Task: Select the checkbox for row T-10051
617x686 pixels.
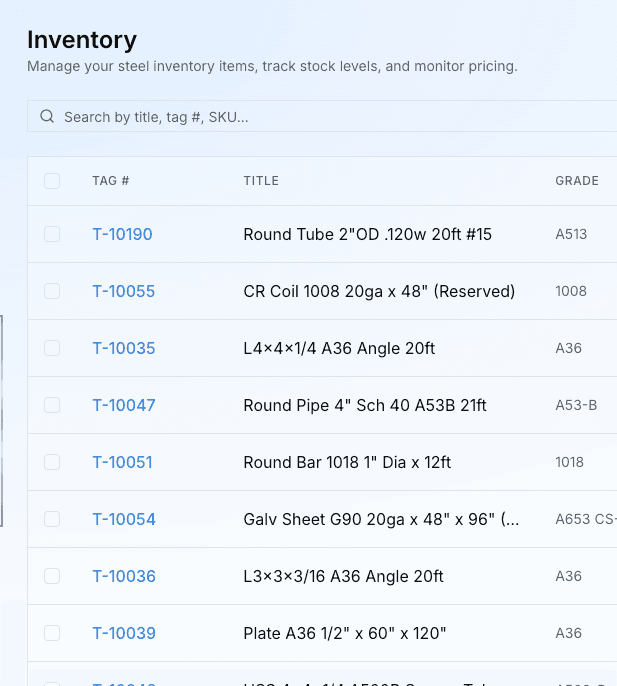Action: click(x=52, y=462)
